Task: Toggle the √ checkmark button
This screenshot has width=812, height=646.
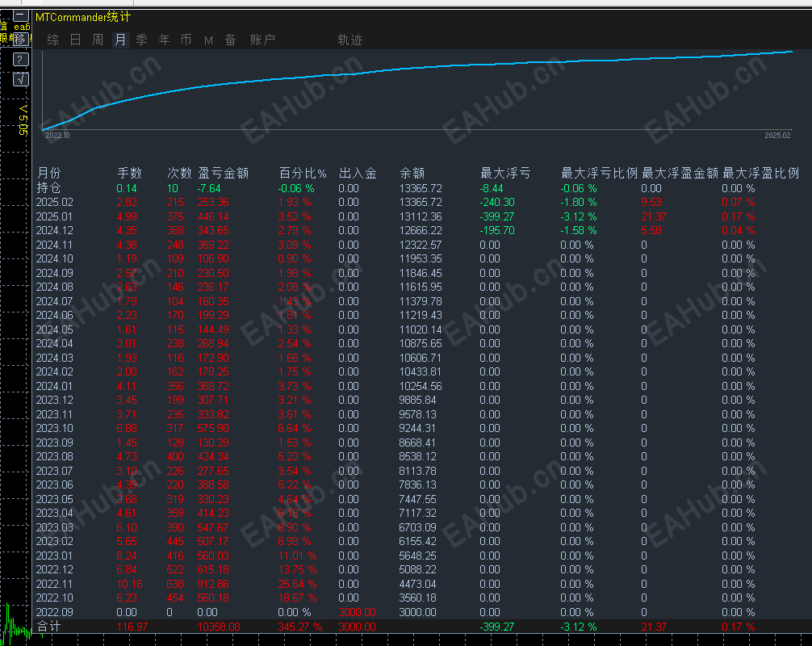Action: coord(20,79)
